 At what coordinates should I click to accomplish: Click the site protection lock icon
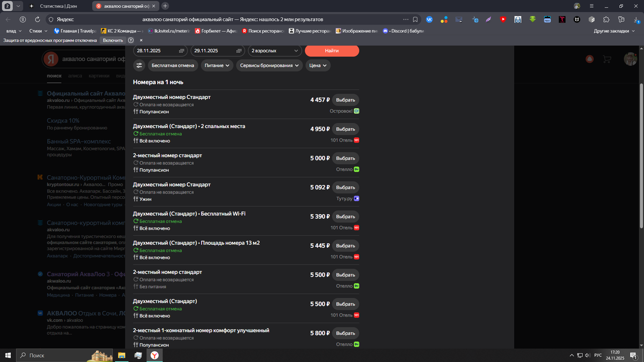[x=51, y=19]
